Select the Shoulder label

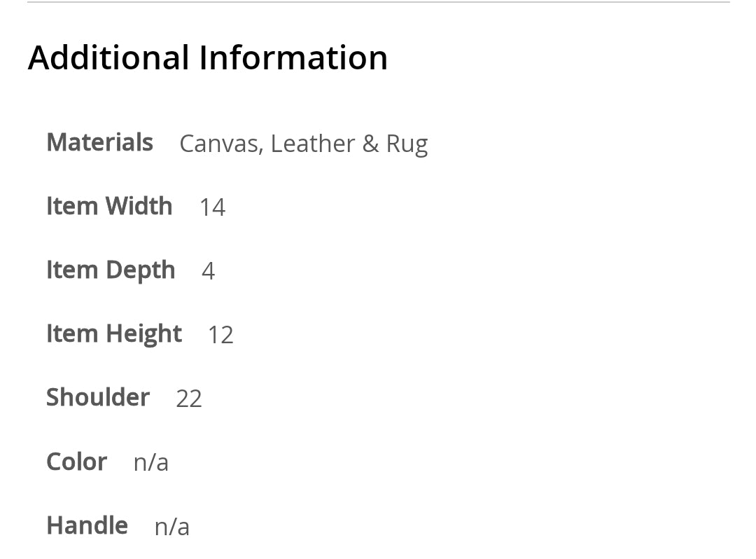pyautogui.click(x=98, y=397)
